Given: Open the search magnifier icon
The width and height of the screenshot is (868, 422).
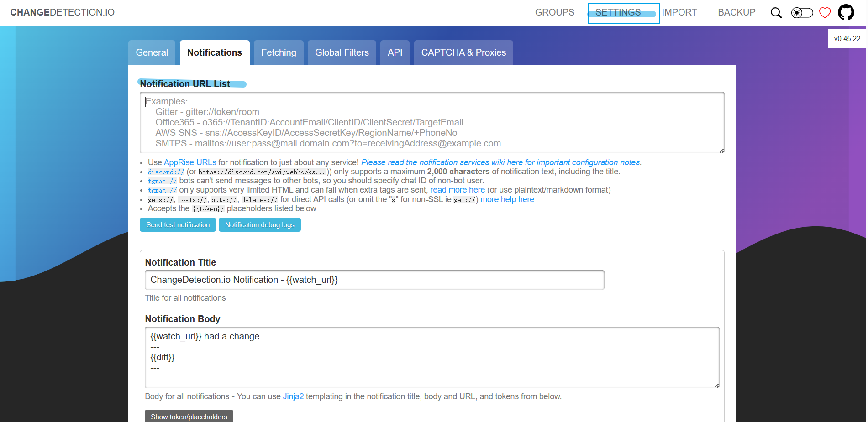Looking at the screenshot, I should 776,13.
